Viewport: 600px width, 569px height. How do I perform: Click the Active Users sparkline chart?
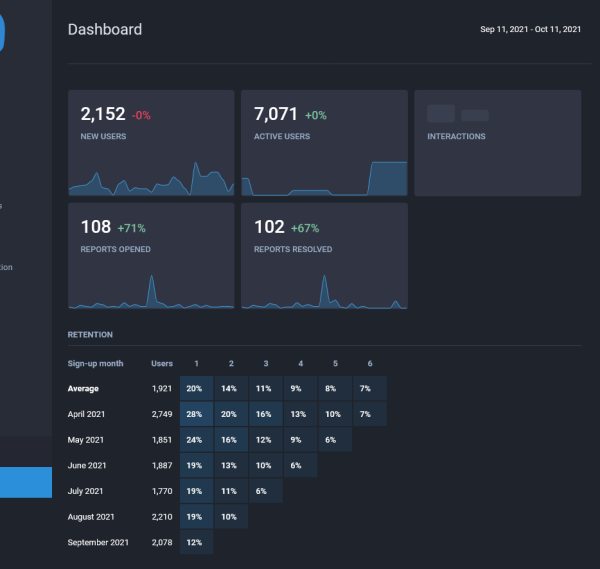point(324,179)
